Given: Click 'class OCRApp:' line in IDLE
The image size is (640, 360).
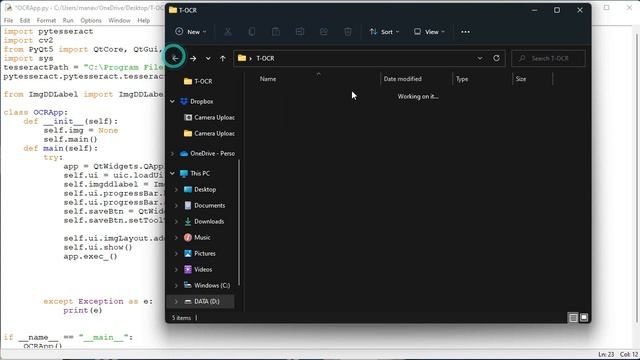Looking at the screenshot, I should pyautogui.click(x=36, y=112).
